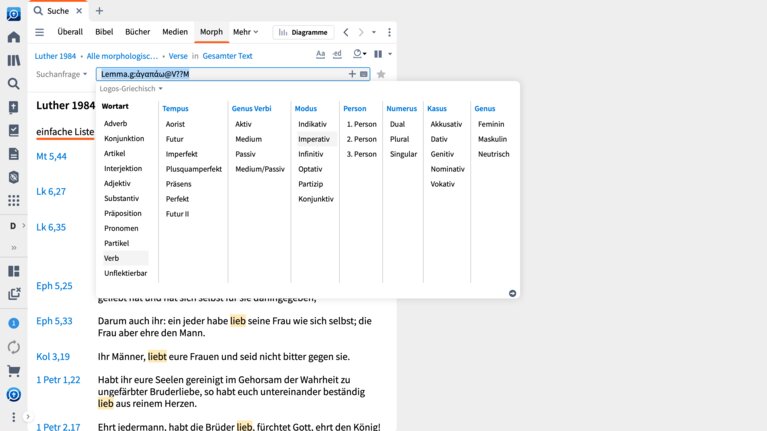Click the blue update circle icon
This screenshot has width=767, height=431.
click(14, 394)
